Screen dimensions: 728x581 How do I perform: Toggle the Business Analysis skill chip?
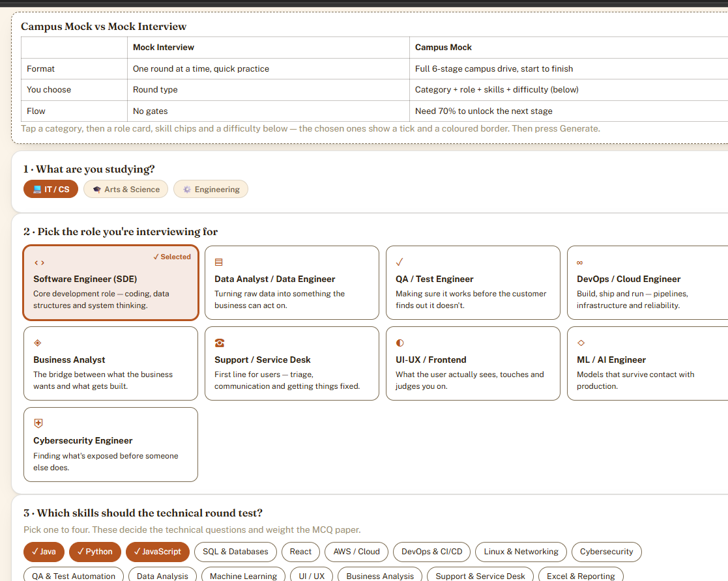[x=380, y=575]
